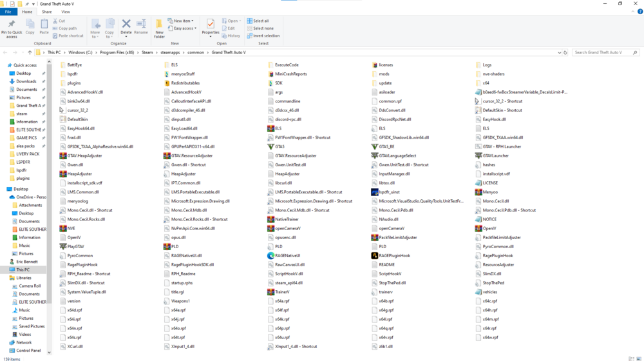This screenshot has width=644, height=361.
Task: Open Properties from the ribbon
Action: pyautogui.click(x=211, y=27)
